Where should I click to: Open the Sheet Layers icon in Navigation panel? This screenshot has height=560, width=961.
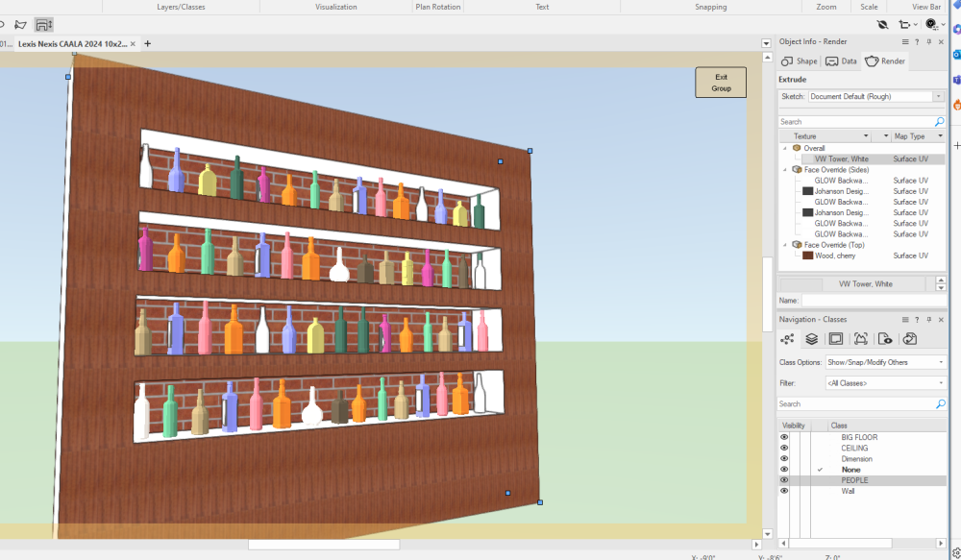point(835,338)
